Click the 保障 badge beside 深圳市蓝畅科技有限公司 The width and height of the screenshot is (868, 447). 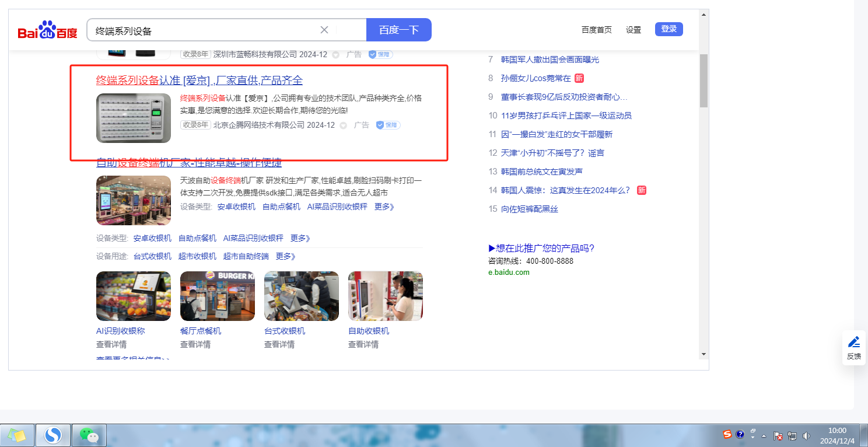tap(380, 54)
